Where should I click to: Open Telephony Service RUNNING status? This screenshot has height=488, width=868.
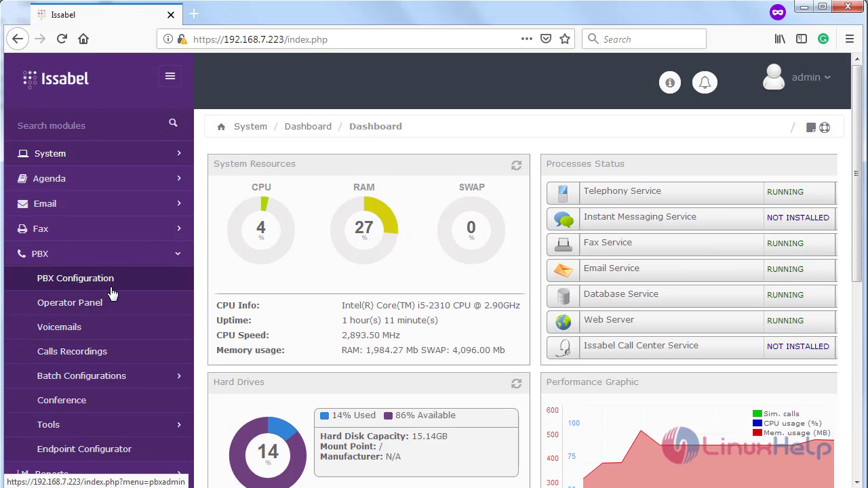click(785, 192)
